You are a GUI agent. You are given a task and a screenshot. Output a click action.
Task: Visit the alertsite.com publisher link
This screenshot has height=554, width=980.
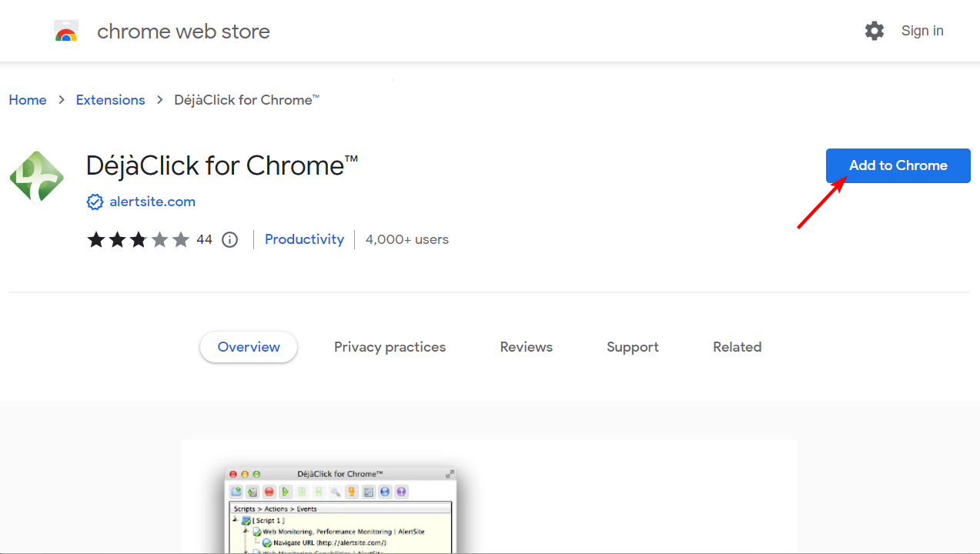tap(152, 202)
